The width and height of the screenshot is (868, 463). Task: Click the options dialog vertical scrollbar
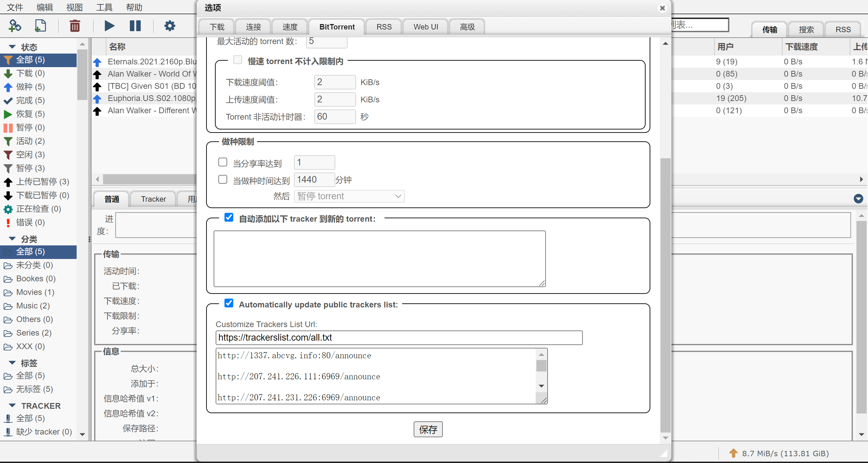tap(665, 295)
